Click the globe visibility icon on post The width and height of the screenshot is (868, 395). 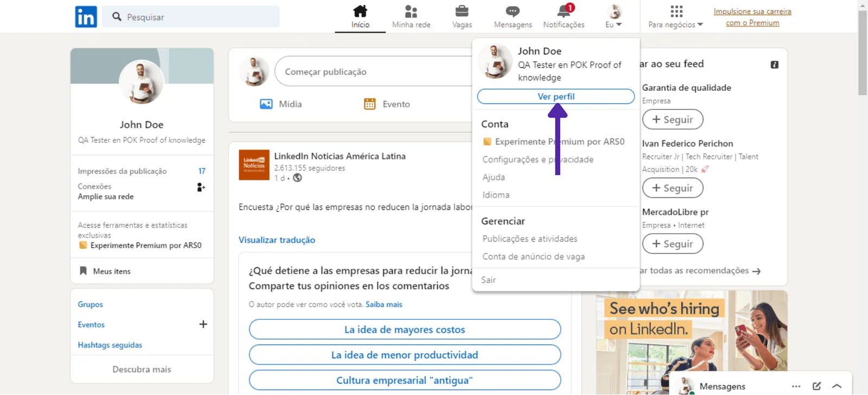[x=297, y=178]
